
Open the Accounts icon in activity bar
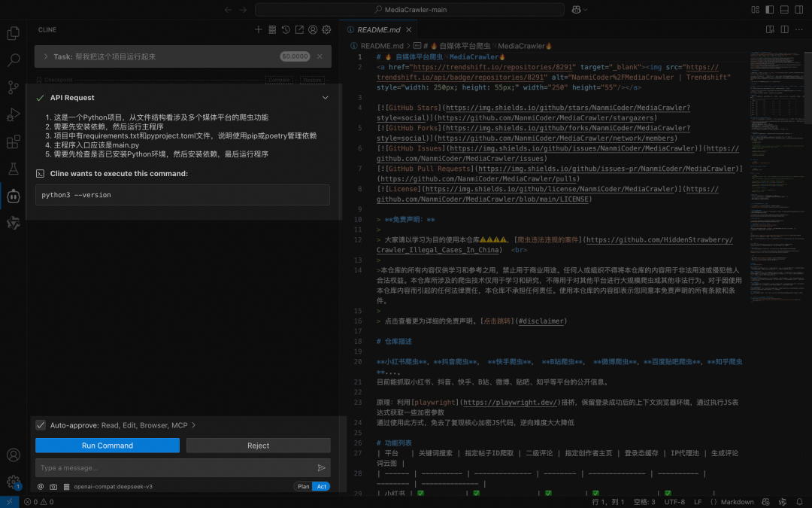click(14, 455)
